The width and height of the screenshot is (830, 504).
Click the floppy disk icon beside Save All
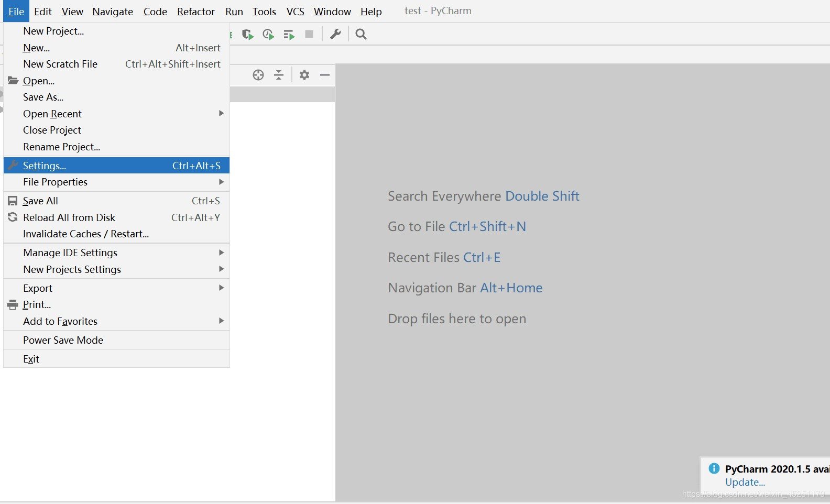coord(13,201)
